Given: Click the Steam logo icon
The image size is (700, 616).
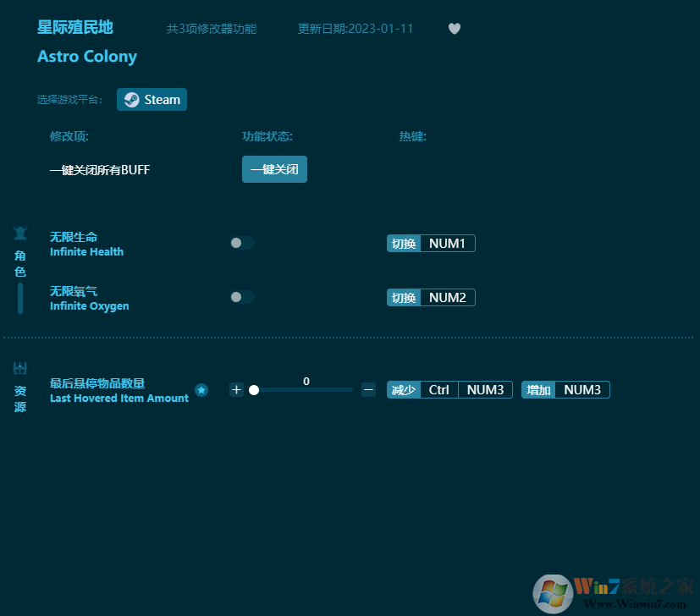Looking at the screenshot, I should [131, 100].
